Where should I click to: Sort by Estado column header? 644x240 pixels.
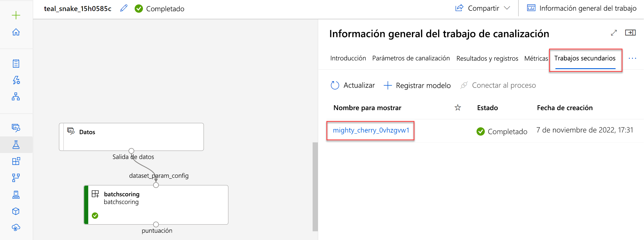coord(487,108)
